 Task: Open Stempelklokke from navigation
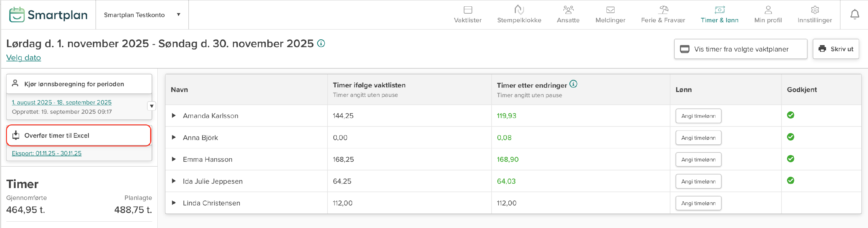pyautogui.click(x=519, y=15)
